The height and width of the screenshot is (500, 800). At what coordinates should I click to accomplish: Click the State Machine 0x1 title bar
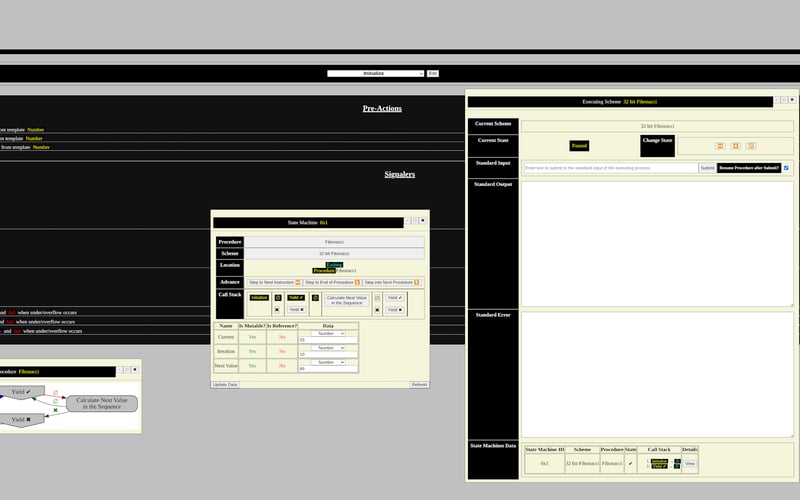308,222
